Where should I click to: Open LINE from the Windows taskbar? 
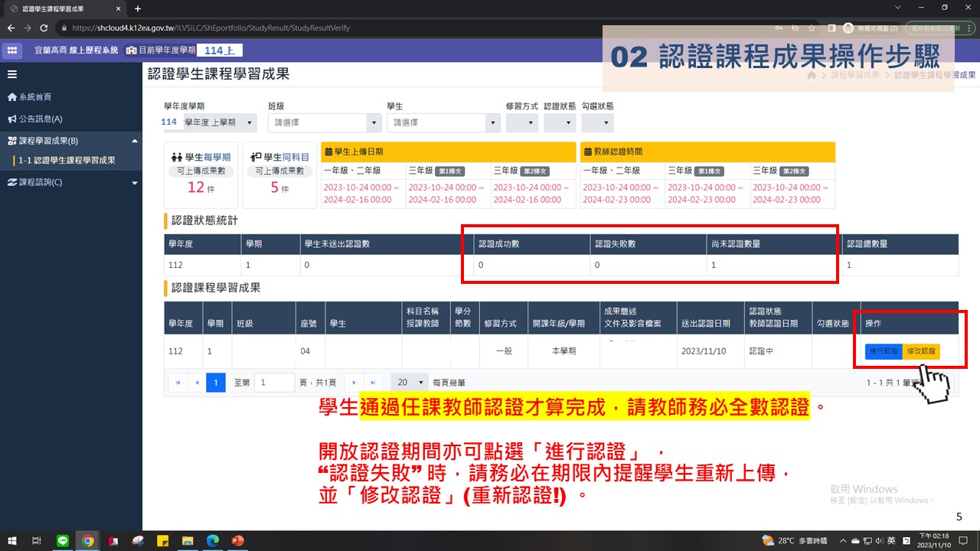point(63,540)
